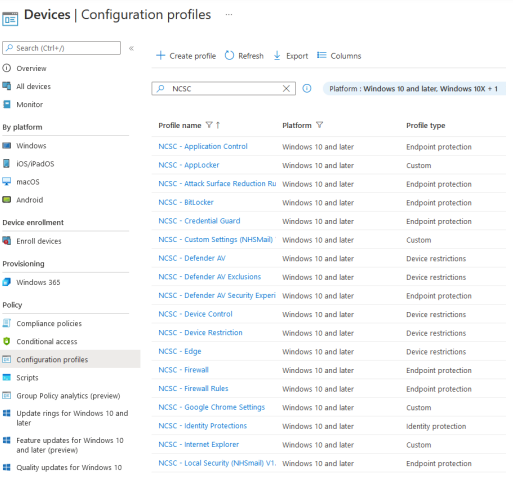513x483 pixels.
Task: Open NCSC - BitLocker profile
Action: (x=186, y=202)
